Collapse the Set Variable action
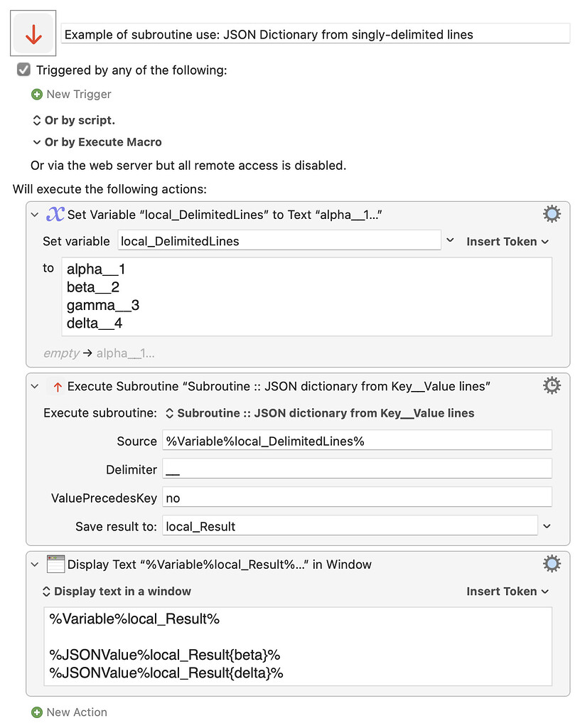This screenshot has width=580, height=728. click(x=35, y=215)
